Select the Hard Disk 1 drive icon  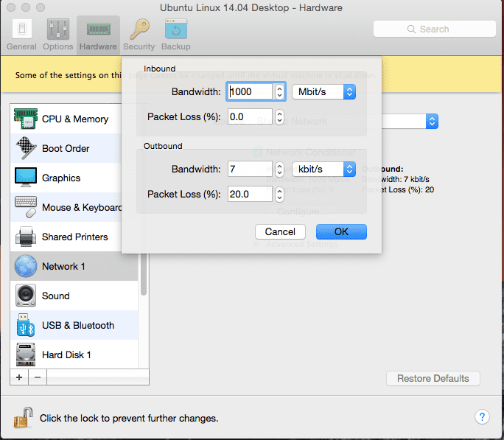click(x=26, y=355)
